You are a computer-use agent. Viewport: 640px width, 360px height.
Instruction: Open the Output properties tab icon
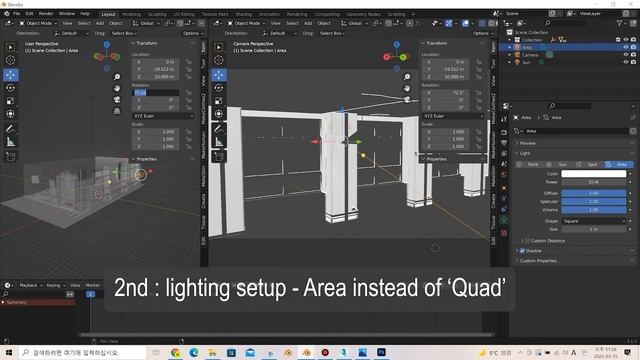[504, 143]
